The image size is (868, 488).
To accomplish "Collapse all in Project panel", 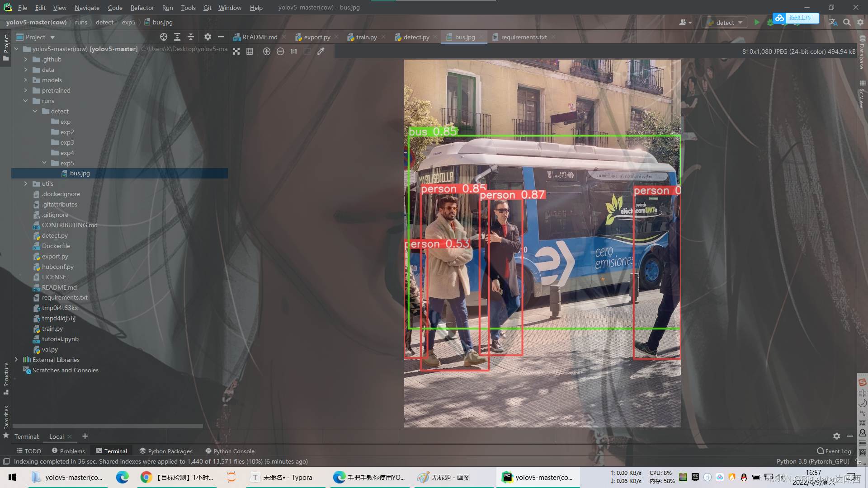I will click(x=191, y=37).
